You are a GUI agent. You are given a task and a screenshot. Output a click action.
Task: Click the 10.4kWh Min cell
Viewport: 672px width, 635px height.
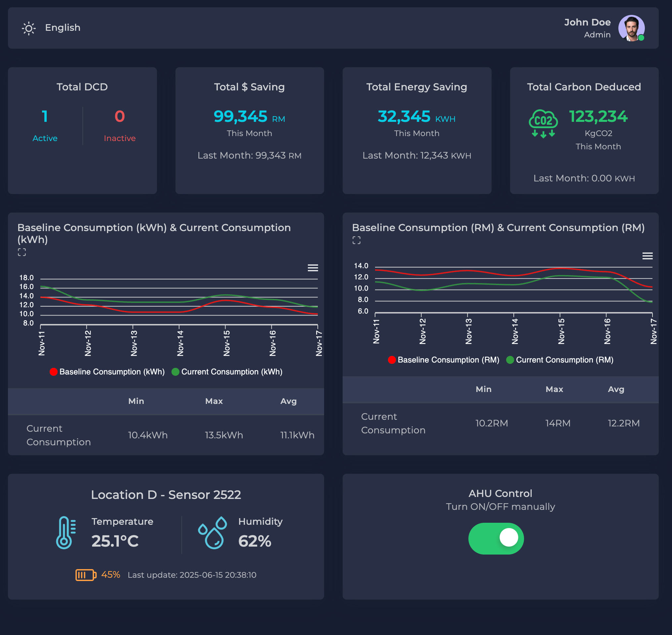pos(148,435)
